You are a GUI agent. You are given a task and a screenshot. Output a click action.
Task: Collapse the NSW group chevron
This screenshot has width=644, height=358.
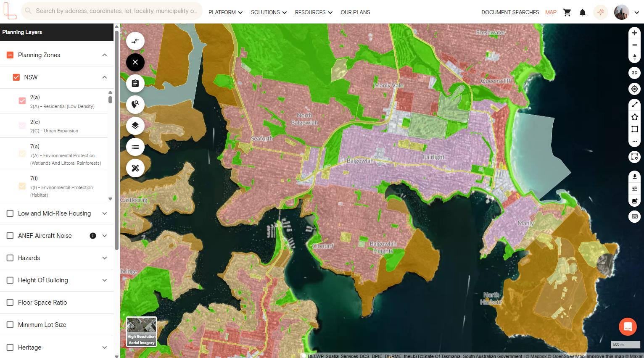(x=105, y=77)
